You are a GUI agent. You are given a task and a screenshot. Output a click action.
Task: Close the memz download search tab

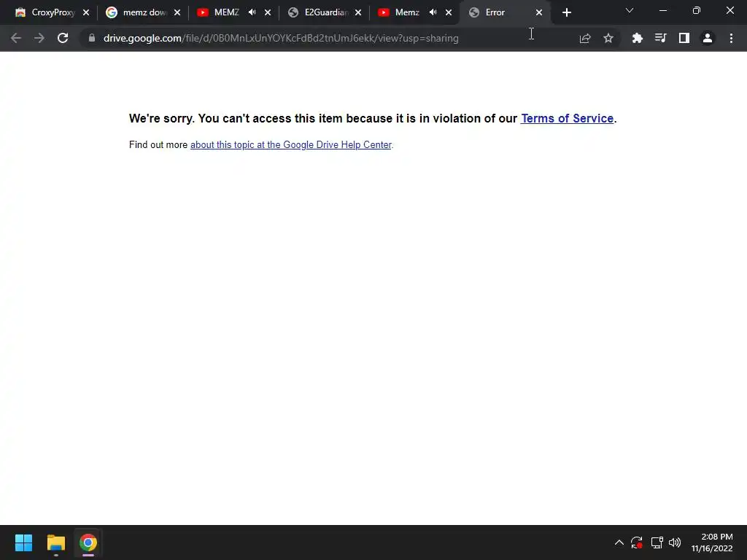tap(177, 13)
